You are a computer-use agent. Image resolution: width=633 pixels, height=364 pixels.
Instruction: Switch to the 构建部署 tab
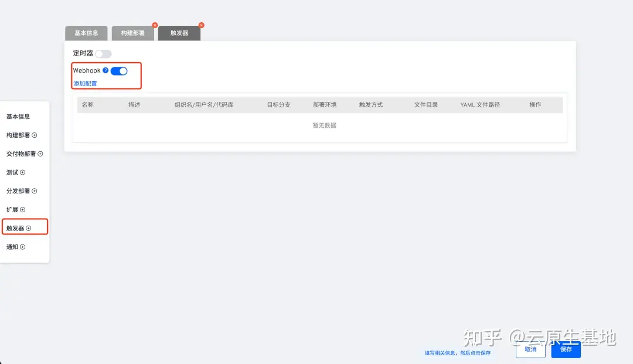(x=132, y=33)
